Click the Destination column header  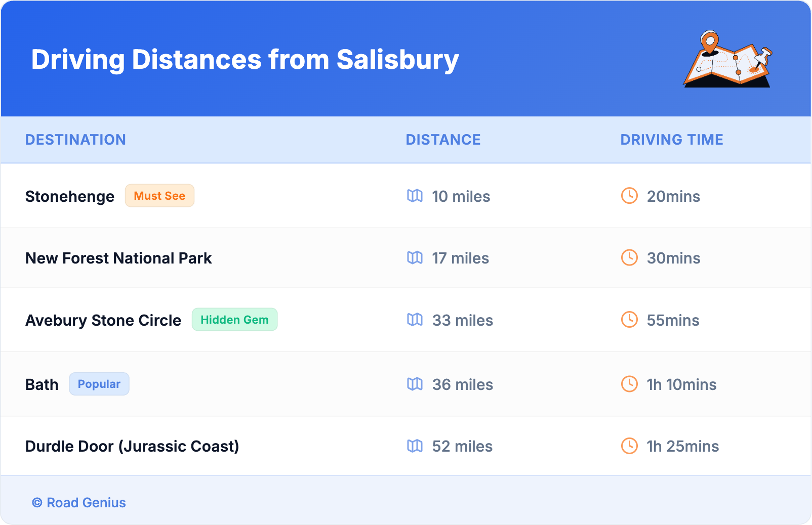coord(75,140)
